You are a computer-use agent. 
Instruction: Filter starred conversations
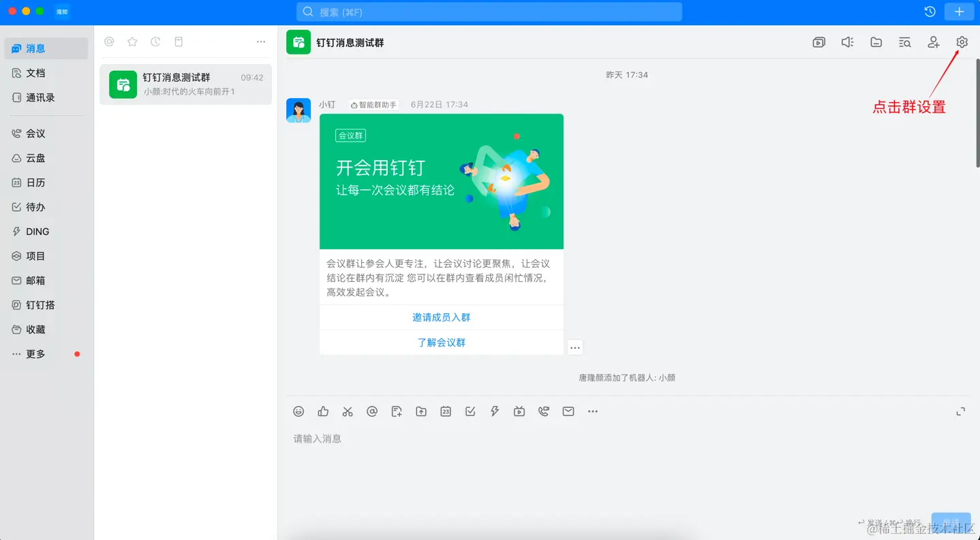pos(133,42)
